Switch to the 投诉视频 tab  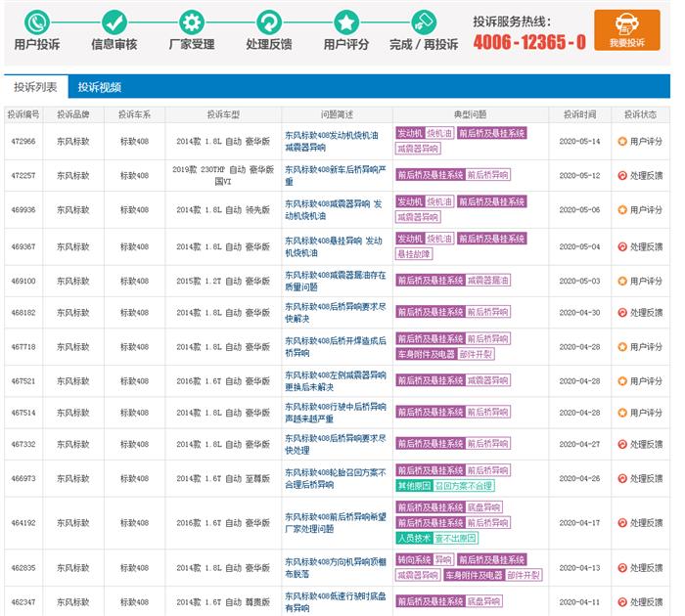click(100, 87)
